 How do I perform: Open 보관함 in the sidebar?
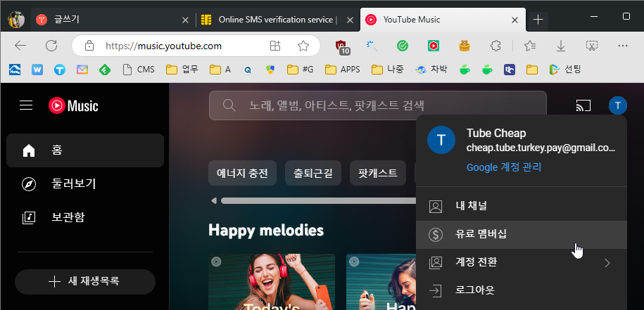click(x=85, y=217)
